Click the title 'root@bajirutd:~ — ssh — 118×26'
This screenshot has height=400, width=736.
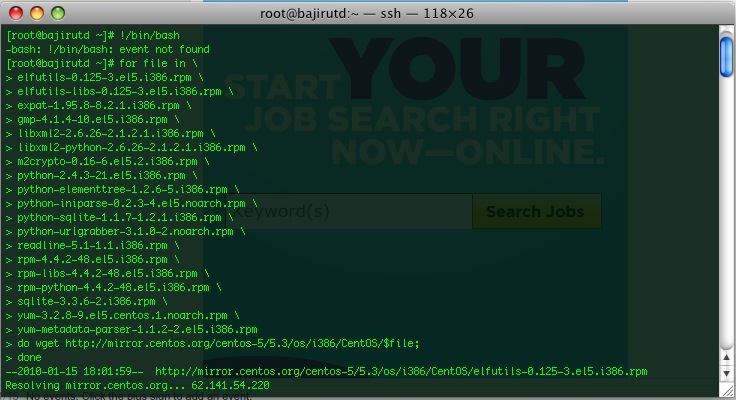pos(367,13)
